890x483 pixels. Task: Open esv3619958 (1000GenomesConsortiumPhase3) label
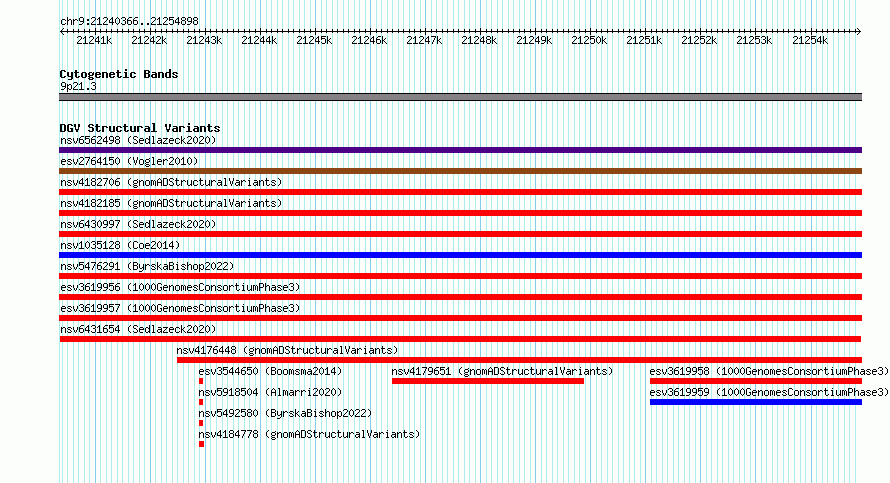tap(769, 371)
